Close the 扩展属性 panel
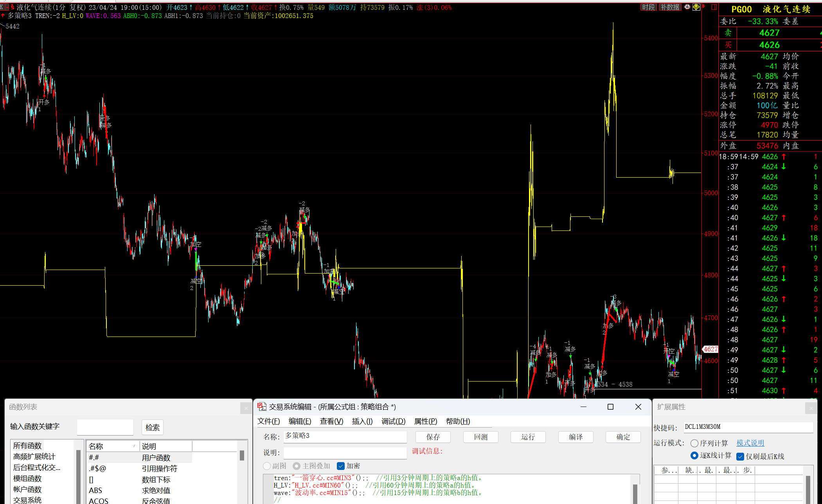The image size is (822, 504). [x=811, y=408]
